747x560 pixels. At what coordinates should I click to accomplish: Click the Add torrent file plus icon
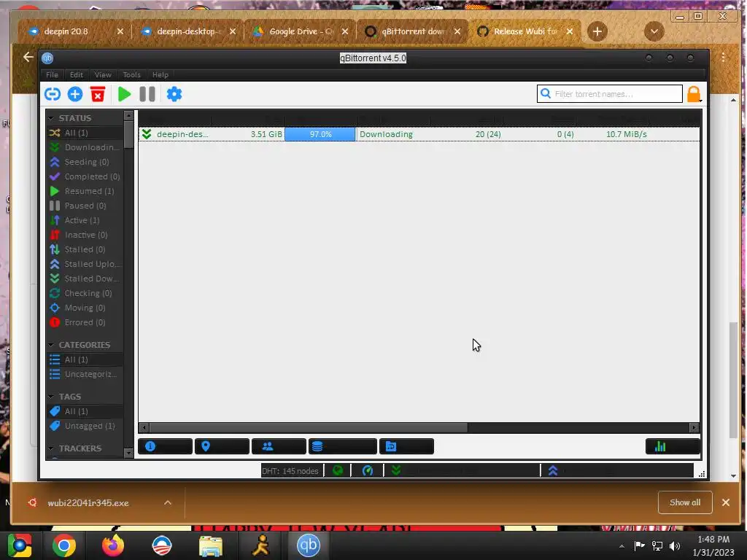click(x=75, y=94)
